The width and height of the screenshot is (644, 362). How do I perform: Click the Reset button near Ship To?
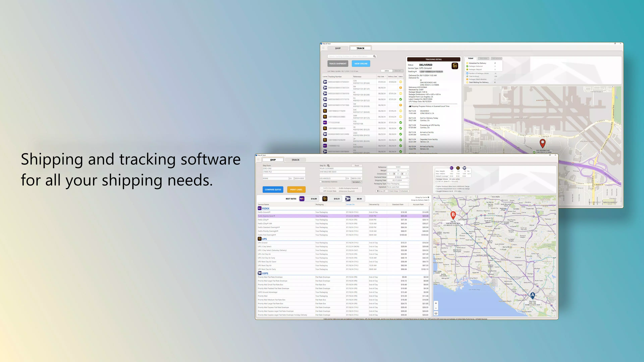(357, 165)
